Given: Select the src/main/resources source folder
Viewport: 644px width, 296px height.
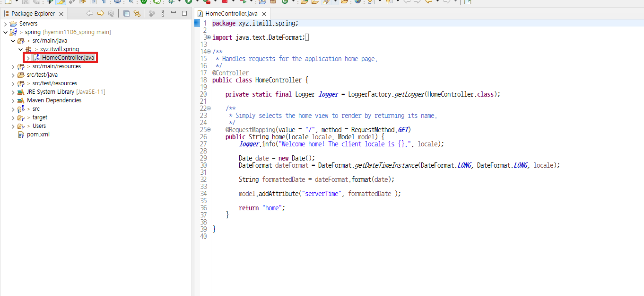Looking at the screenshot, I should [56, 66].
